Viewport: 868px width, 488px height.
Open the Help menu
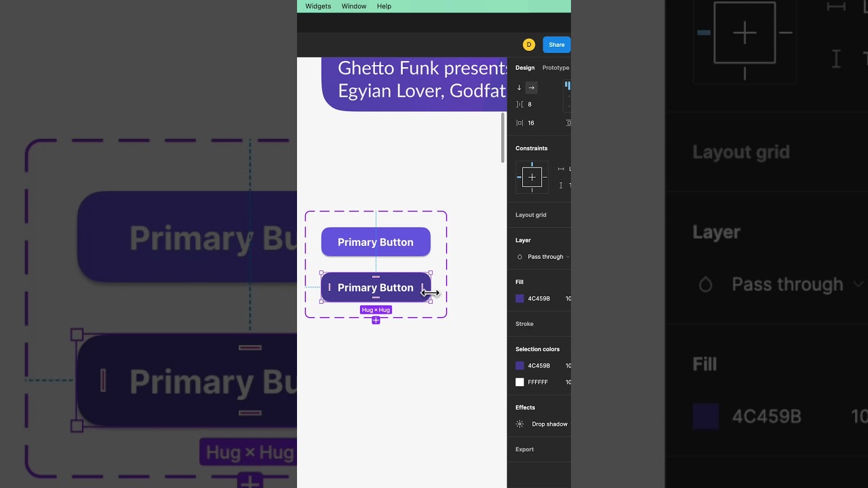point(384,6)
